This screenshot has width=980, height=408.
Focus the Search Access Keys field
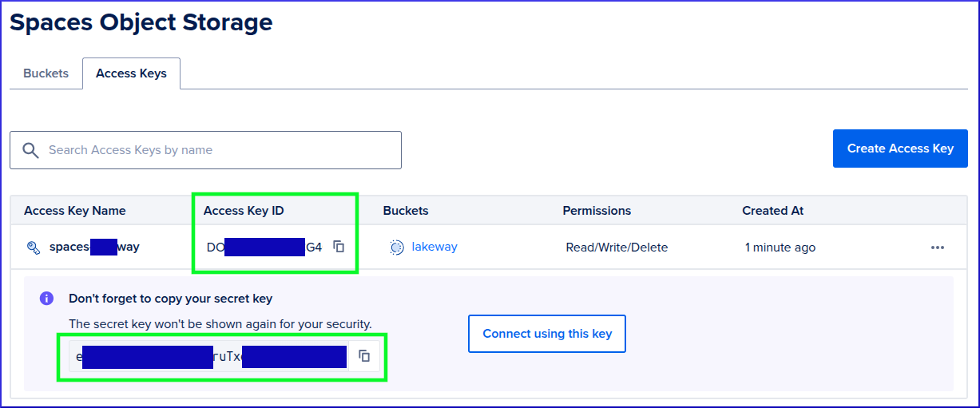pyautogui.click(x=216, y=150)
